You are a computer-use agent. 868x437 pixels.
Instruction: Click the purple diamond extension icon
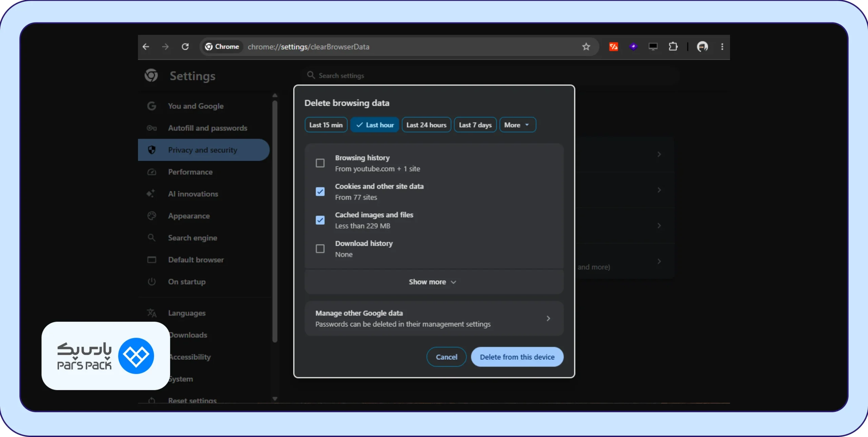(633, 46)
